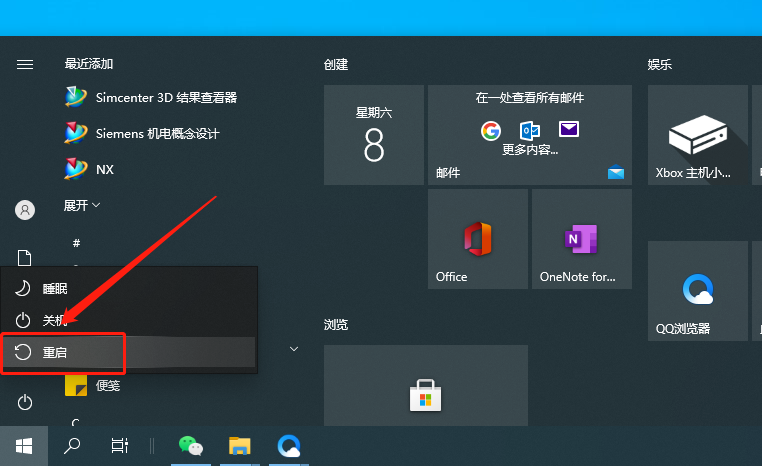Click the Google icon in mail tile
The image size is (762, 466).
(x=491, y=130)
